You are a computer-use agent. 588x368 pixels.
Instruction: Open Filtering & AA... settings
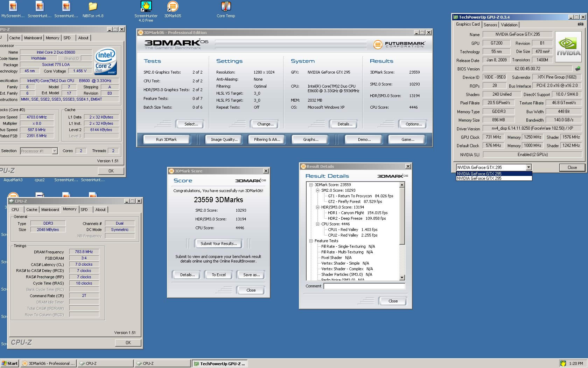click(267, 139)
